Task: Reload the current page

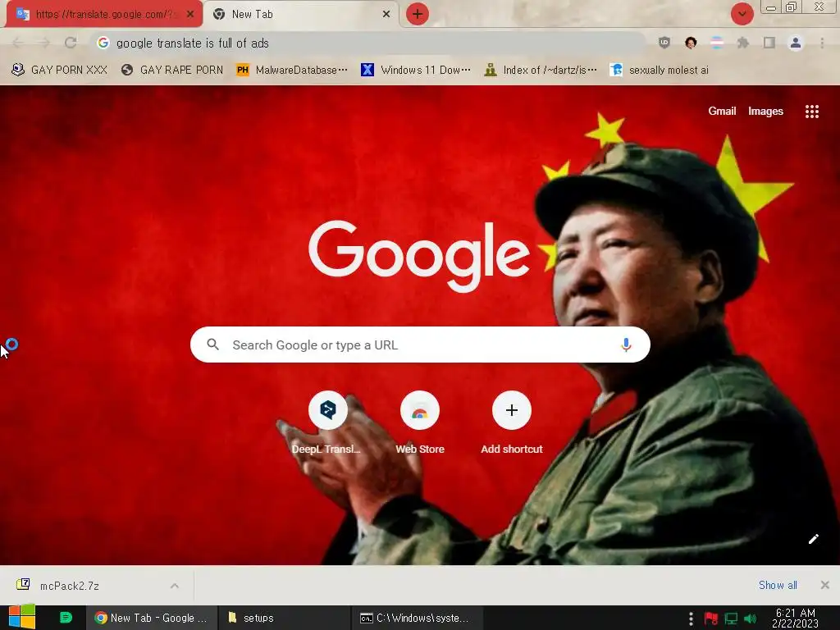Action: 71,43
